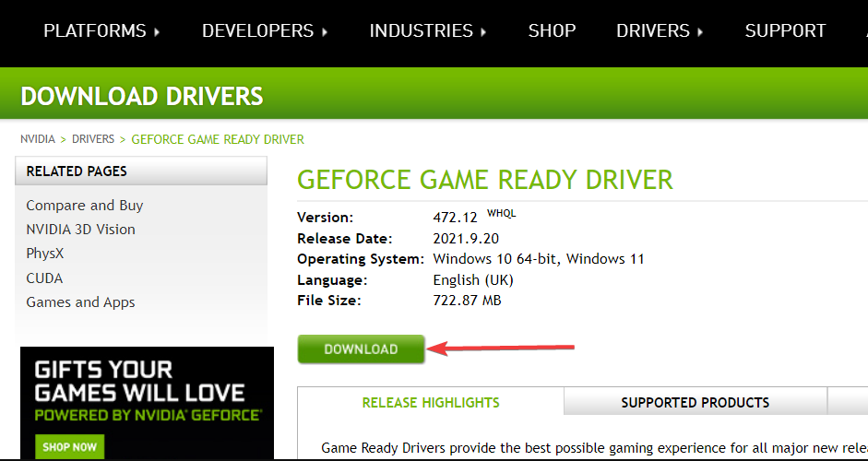868x461 pixels.
Task: Click the green Download button
Action: [x=361, y=349]
